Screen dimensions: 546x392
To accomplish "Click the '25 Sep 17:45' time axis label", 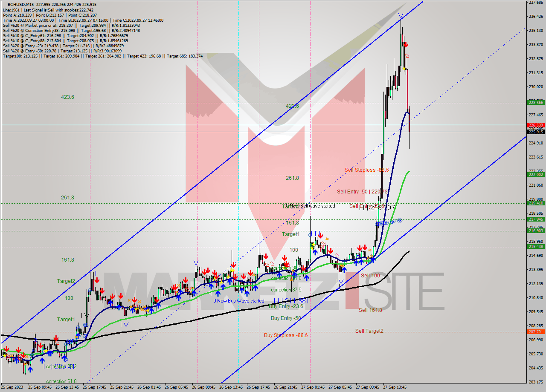I will (x=95, y=388).
